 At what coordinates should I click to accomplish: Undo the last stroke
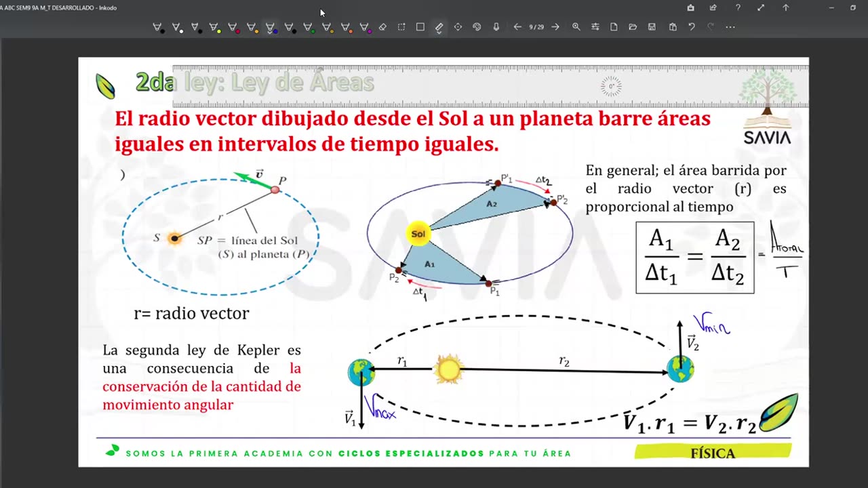click(692, 27)
